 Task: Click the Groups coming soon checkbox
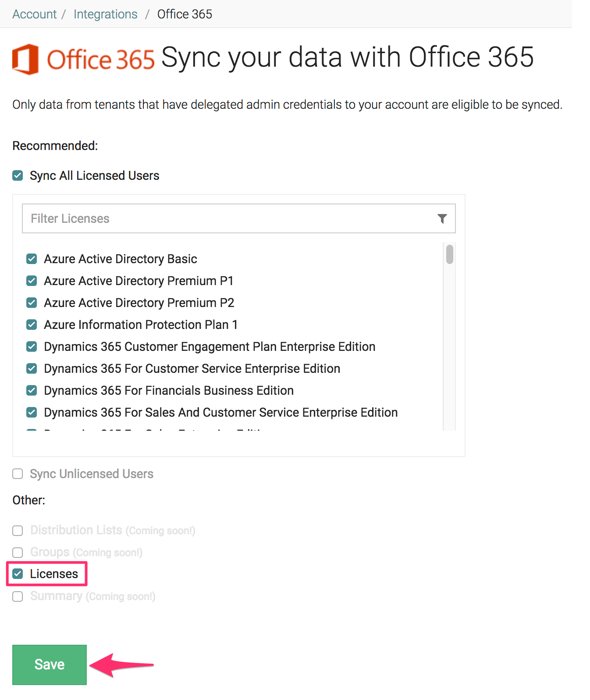tap(18, 552)
